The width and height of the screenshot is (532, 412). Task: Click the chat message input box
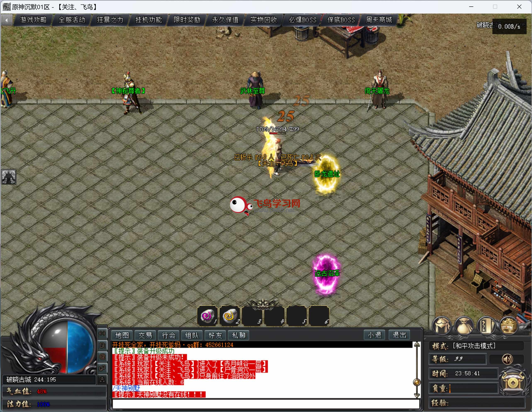265,404
